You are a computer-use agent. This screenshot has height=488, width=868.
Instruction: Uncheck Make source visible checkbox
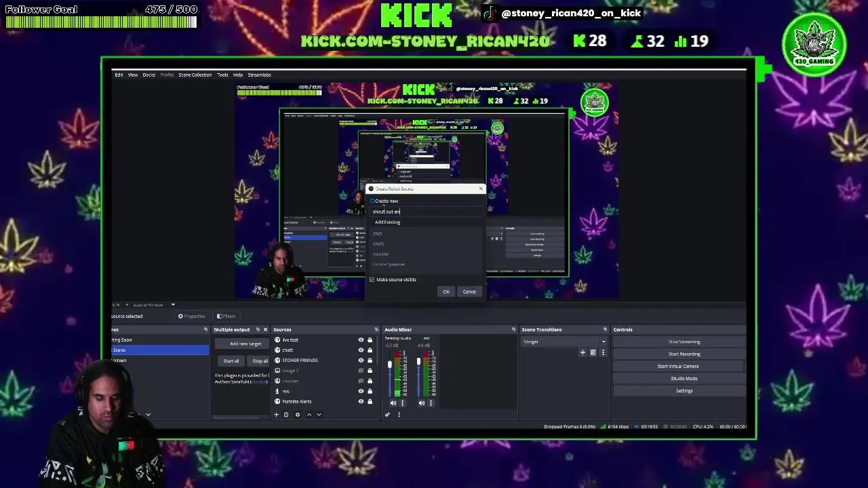(372, 279)
